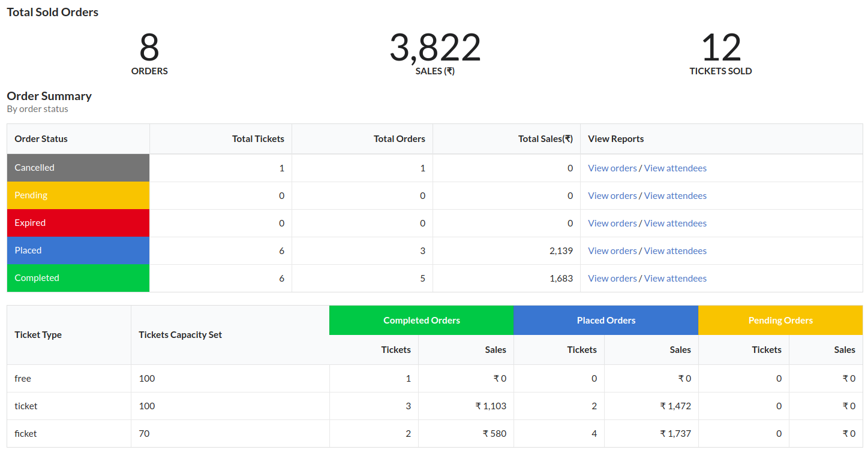Click the 2,139 Placed total sales value
This screenshot has height=453, width=868.
561,251
